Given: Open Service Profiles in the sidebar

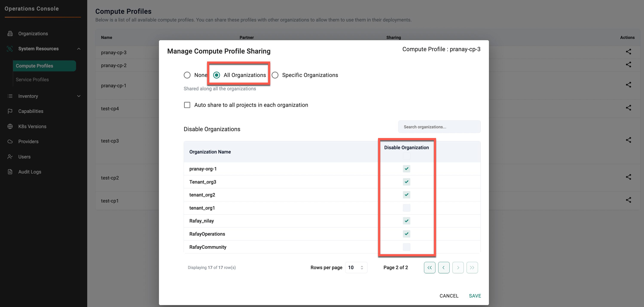Looking at the screenshot, I should [x=32, y=80].
